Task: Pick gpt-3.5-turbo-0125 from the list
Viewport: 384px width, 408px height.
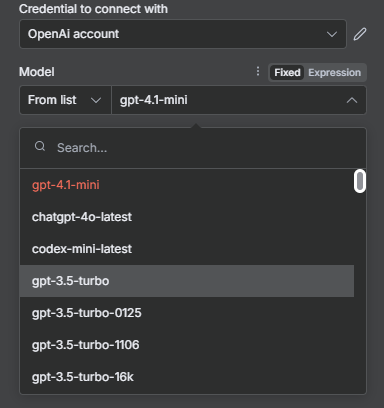Action: tap(187, 313)
